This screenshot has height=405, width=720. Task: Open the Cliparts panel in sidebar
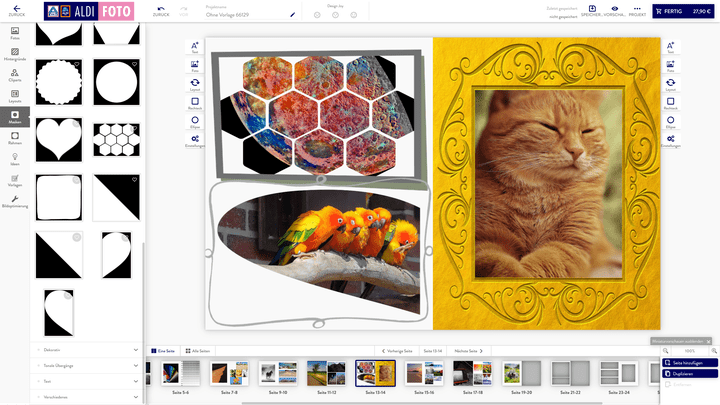pos(15,76)
